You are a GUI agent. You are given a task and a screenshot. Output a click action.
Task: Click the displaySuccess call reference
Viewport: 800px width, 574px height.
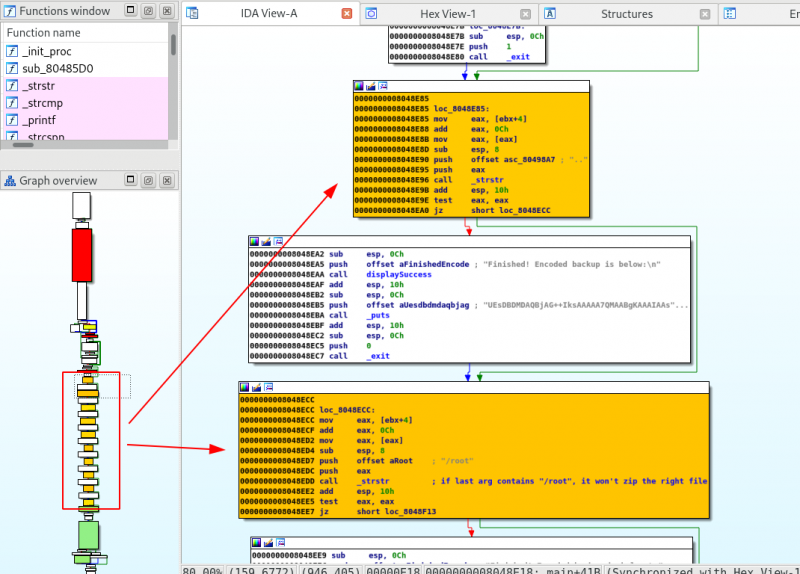(400, 274)
